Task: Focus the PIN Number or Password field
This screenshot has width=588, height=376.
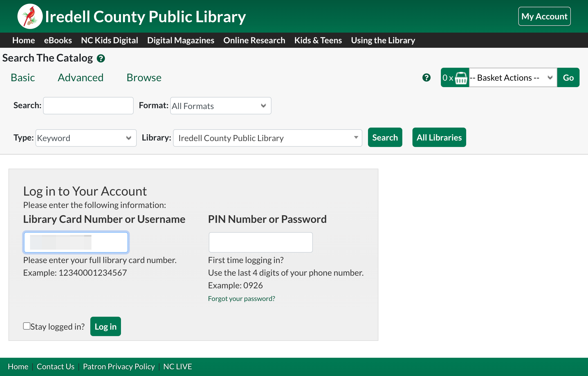Action: click(261, 242)
